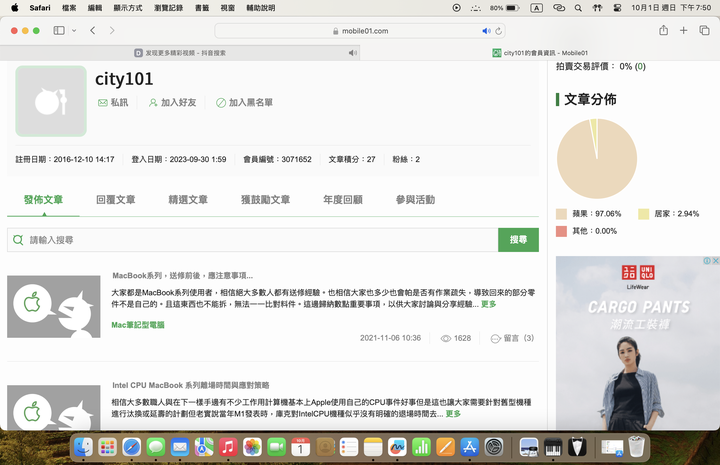
Task: Open the UNIQLO Cargo Pants advertisement
Action: (x=637, y=343)
